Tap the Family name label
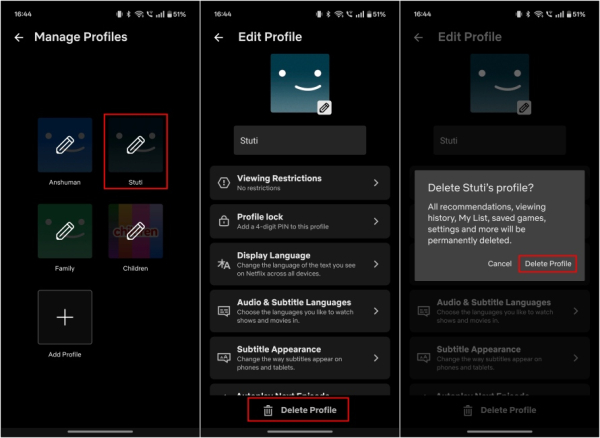 (x=65, y=269)
